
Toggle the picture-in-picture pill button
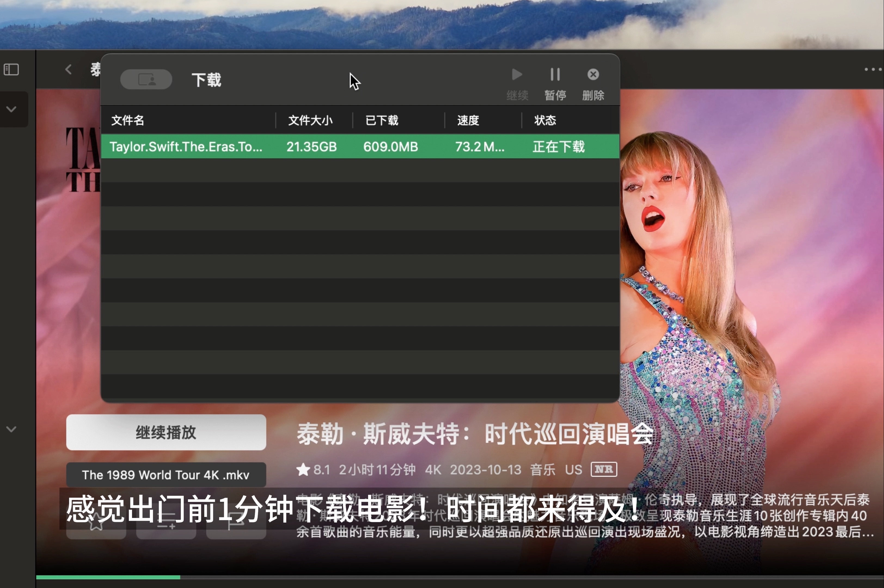(x=146, y=79)
